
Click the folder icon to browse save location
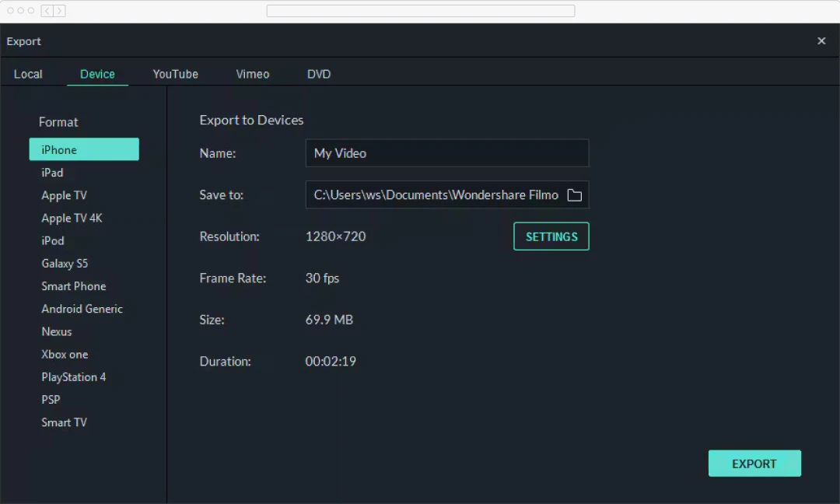click(575, 194)
